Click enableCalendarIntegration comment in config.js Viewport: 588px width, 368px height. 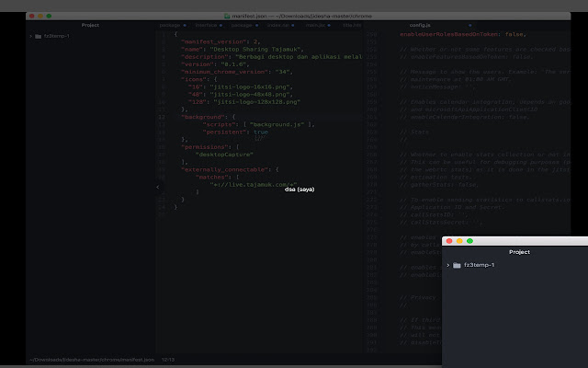[465, 117]
